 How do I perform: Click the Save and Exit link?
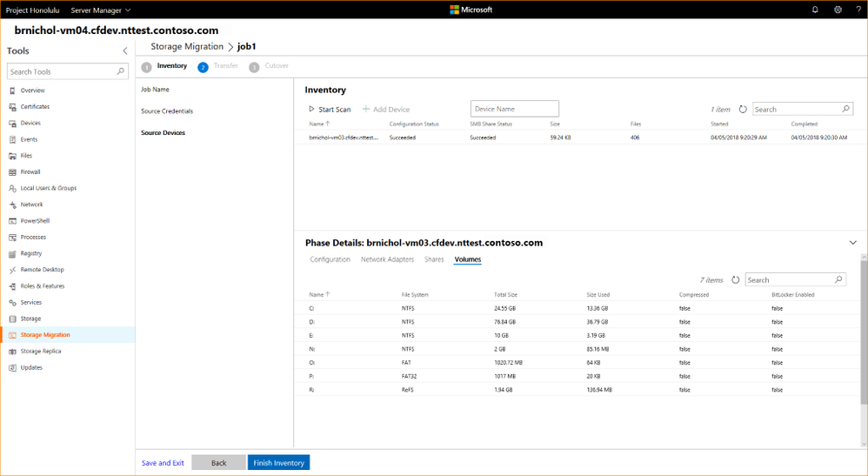click(x=163, y=463)
